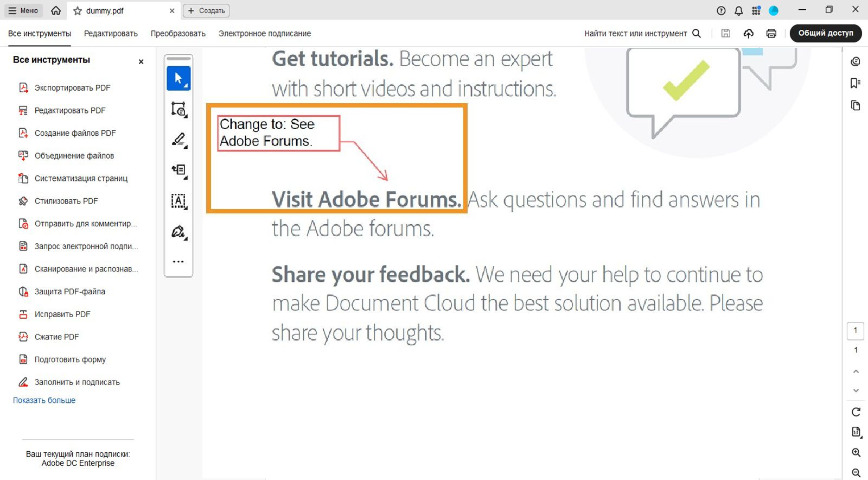Expand the three-dots more tools menu
This screenshot has width=868, height=480.
click(x=178, y=262)
